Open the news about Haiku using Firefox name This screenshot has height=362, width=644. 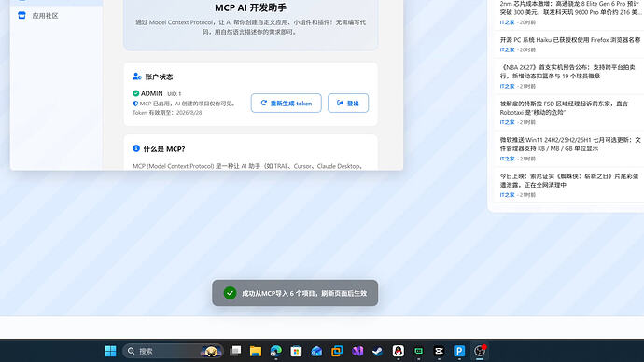(x=570, y=40)
